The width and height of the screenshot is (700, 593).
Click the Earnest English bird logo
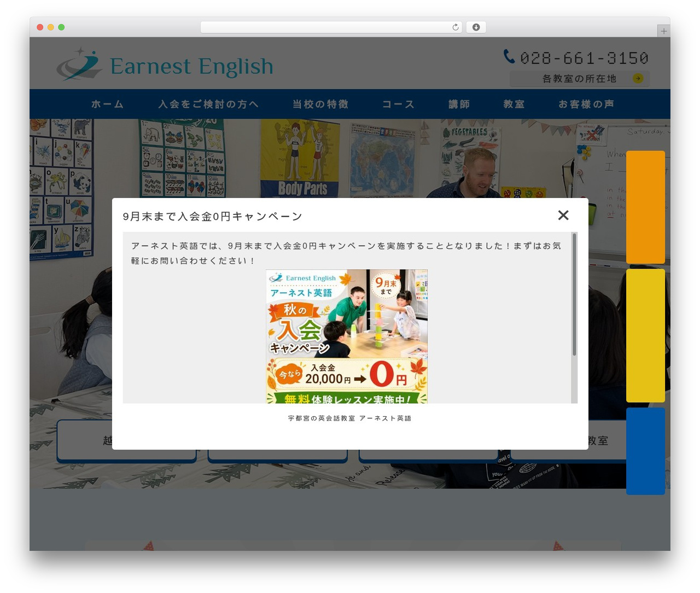click(80, 65)
